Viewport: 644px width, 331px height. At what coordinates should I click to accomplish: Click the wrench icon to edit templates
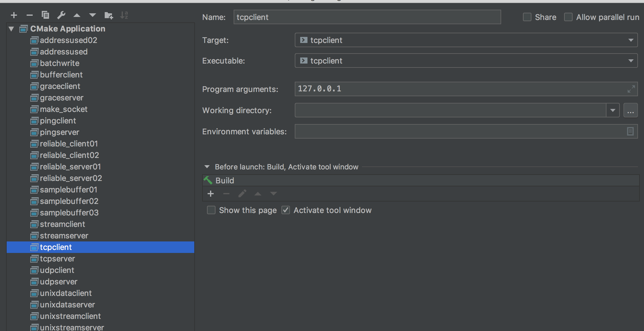tap(61, 15)
